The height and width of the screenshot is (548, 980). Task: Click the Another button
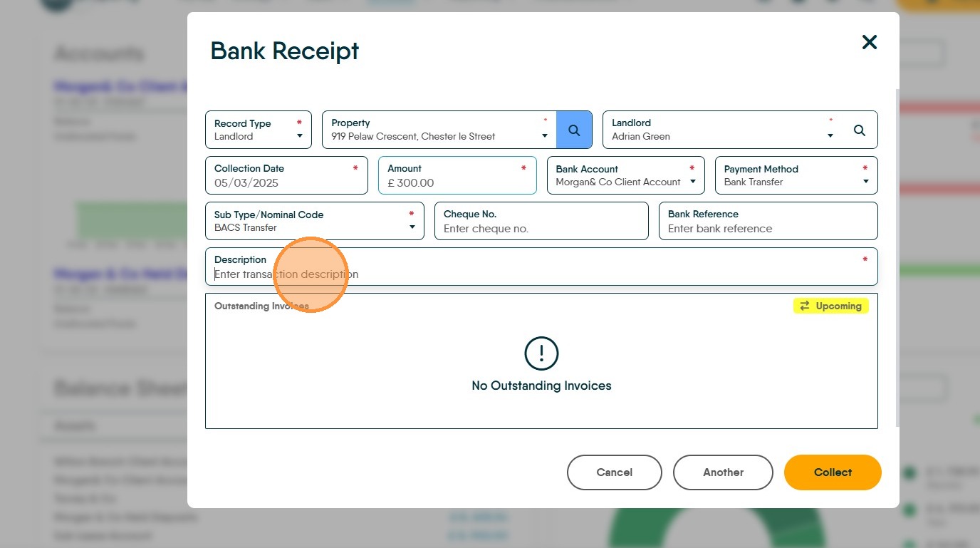[x=723, y=472]
